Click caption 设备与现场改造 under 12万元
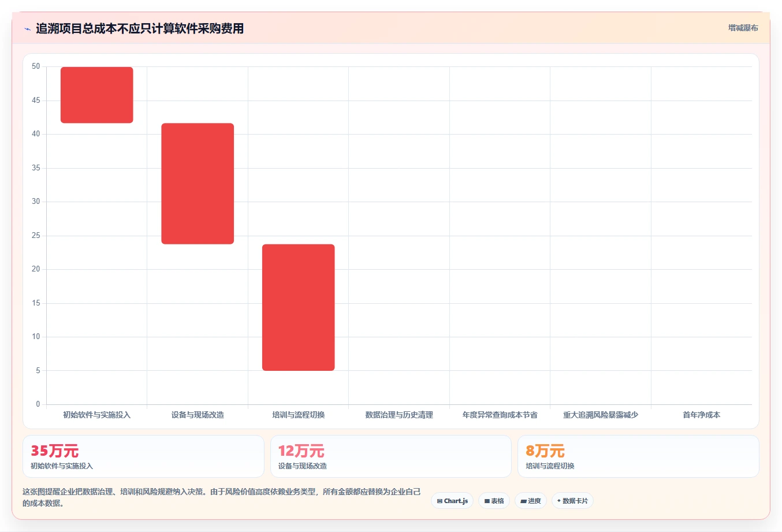 point(303,466)
